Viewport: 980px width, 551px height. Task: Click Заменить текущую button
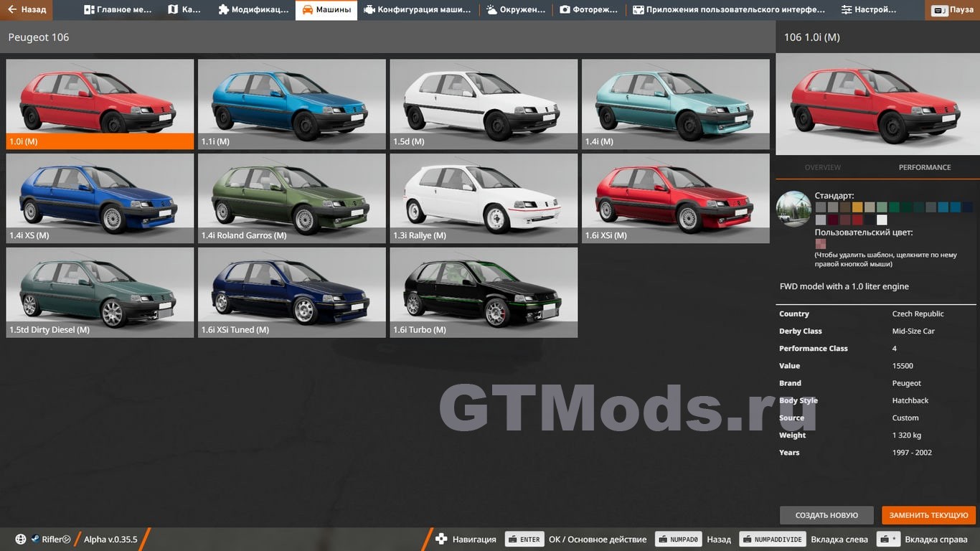929,515
